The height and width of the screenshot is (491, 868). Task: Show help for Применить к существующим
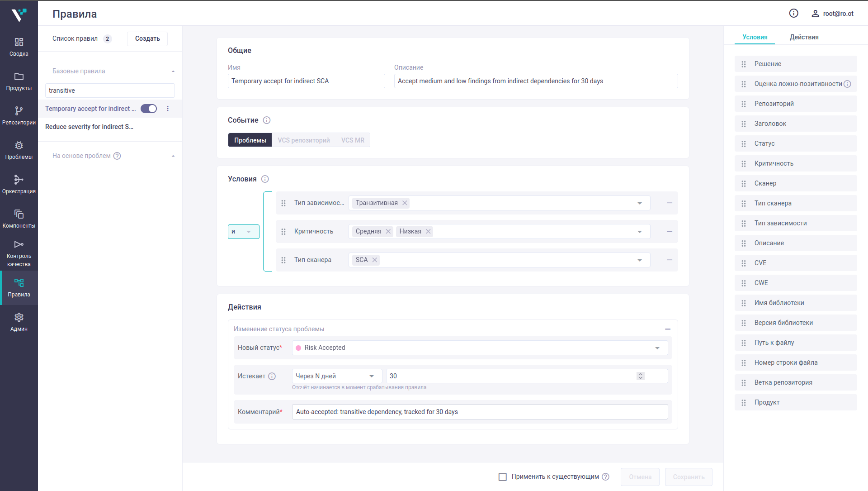(606, 477)
